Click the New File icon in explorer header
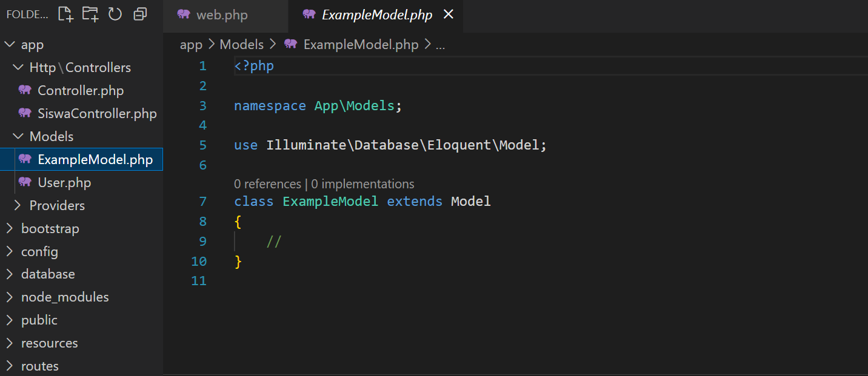Viewport: 868px width, 376px height. coord(65,14)
